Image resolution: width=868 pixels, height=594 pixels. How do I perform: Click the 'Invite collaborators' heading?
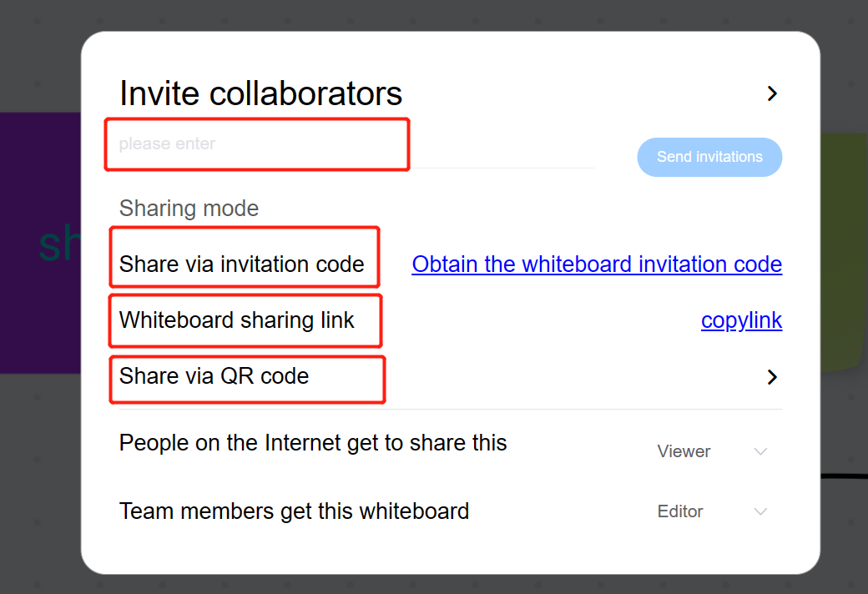[261, 93]
